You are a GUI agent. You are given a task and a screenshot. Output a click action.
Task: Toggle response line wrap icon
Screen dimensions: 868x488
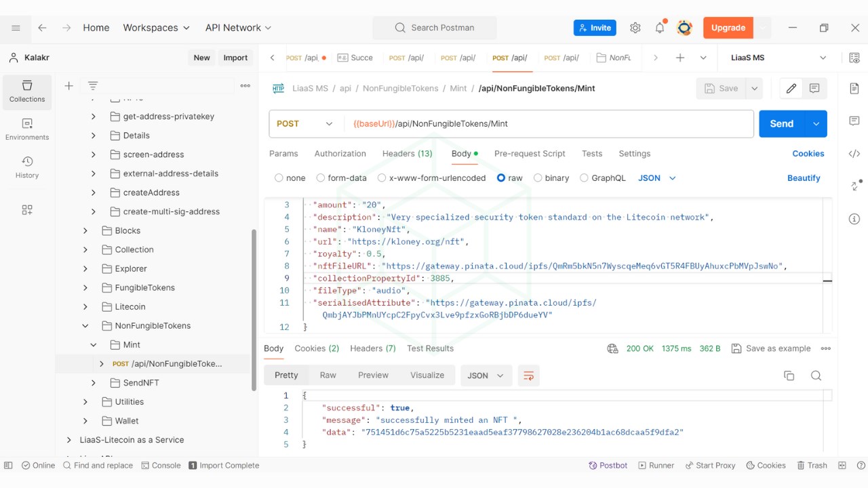528,375
